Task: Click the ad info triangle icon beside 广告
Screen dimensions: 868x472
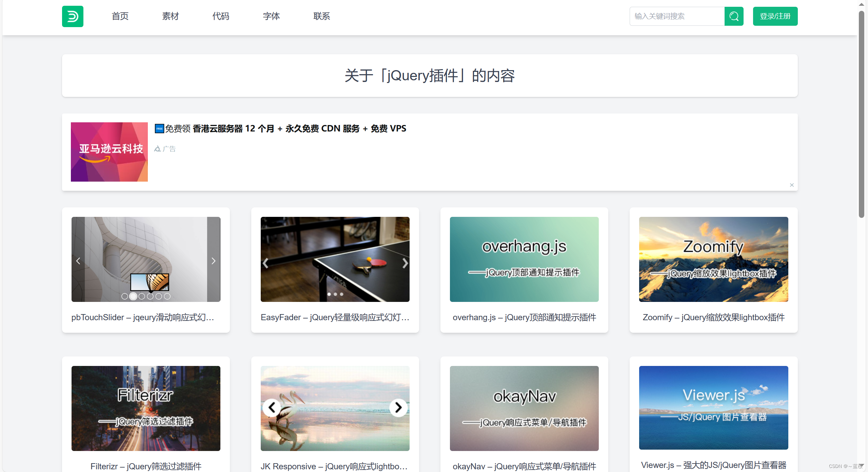Action: tap(157, 149)
